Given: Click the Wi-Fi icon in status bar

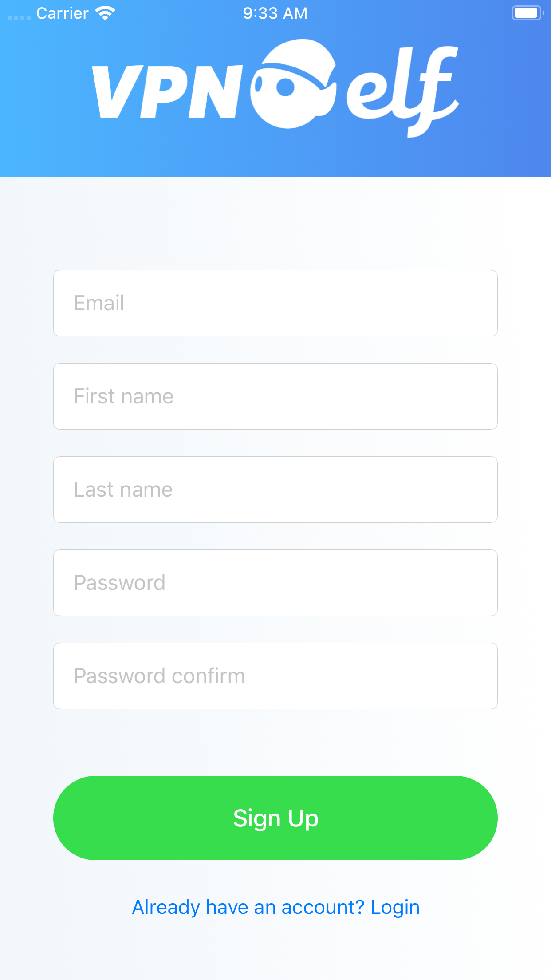Looking at the screenshot, I should tap(105, 12).
